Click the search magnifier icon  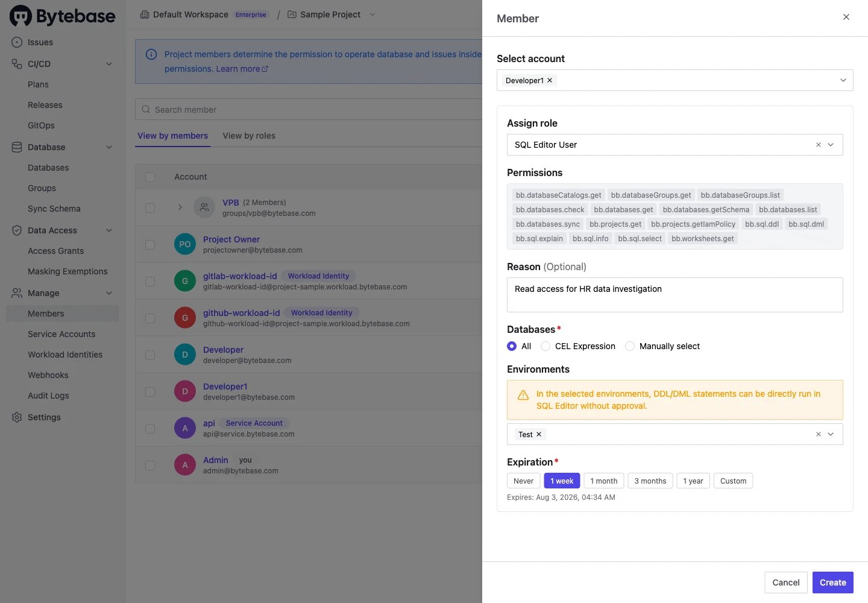click(x=146, y=110)
